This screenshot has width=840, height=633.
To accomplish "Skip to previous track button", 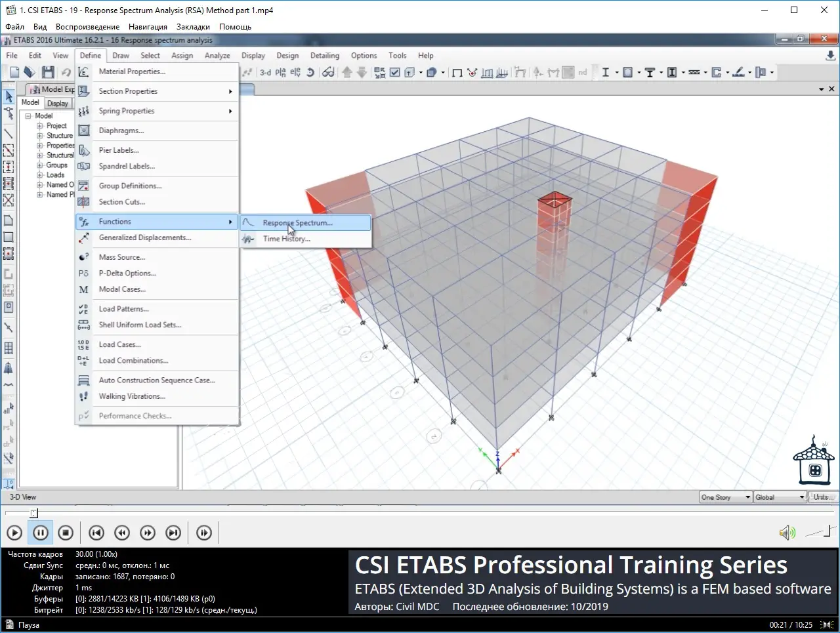I will pyautogui.click(x=96, y=533).
